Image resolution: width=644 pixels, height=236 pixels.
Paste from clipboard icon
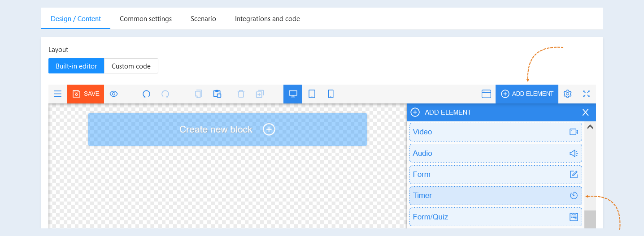click(x=217, y=94)
